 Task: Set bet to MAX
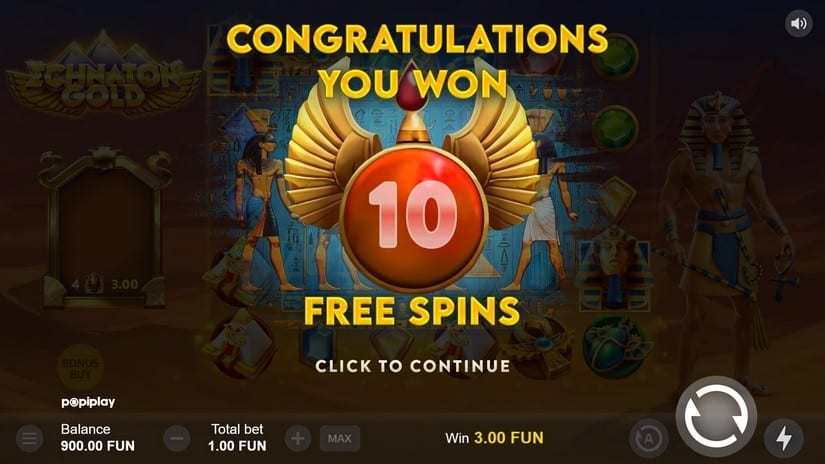(340, 438)
